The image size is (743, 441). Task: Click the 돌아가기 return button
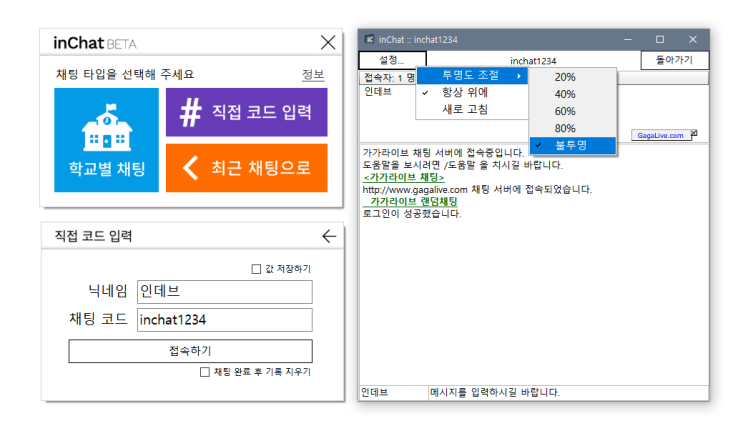coord(674,60)
